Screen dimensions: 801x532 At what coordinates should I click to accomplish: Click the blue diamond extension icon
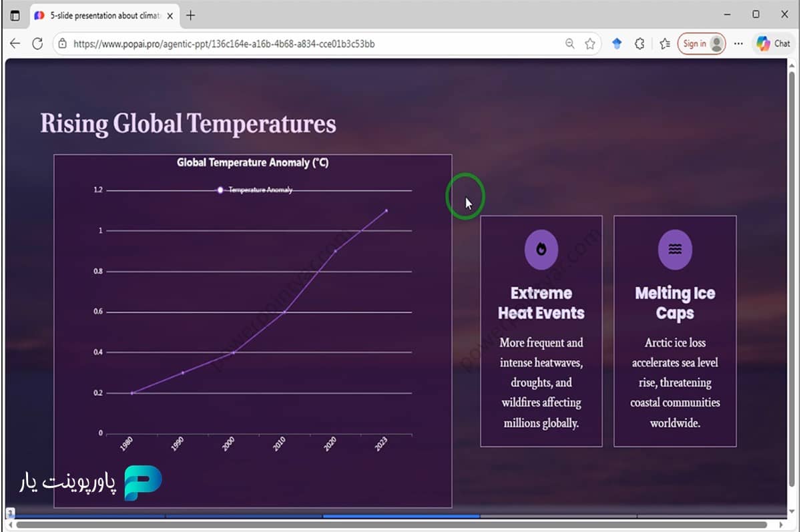click(x=617, y=43)
